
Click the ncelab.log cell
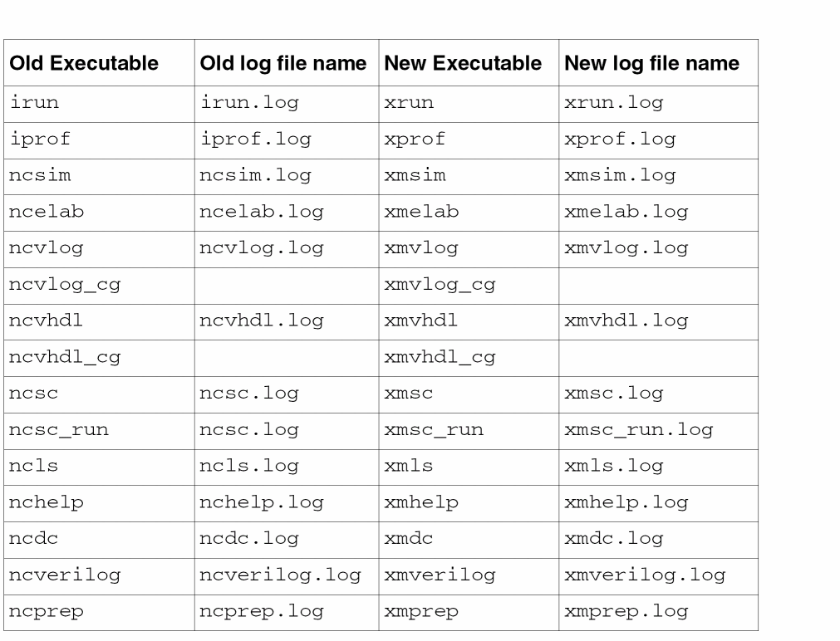pyautogui.click(x=262, y=212)
